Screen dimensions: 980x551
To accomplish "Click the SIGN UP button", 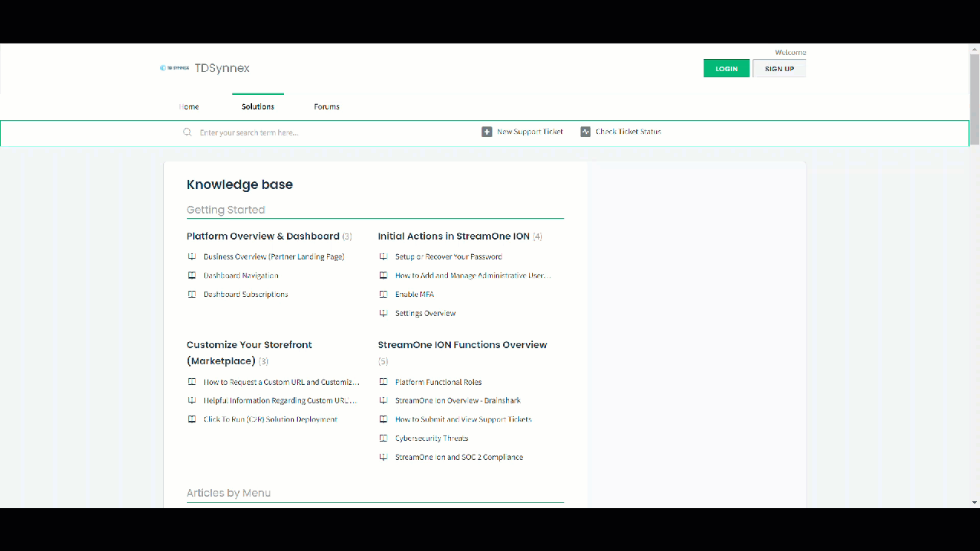I will (x=779, y=68).
